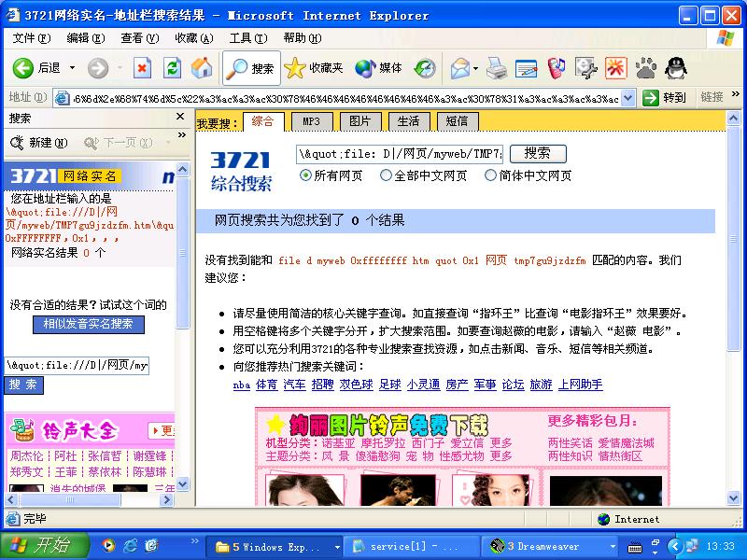Close the 搜索 side pane
The width and height of the screenshot is (747, 560).
pyautogui.click(x=180, y=117)
